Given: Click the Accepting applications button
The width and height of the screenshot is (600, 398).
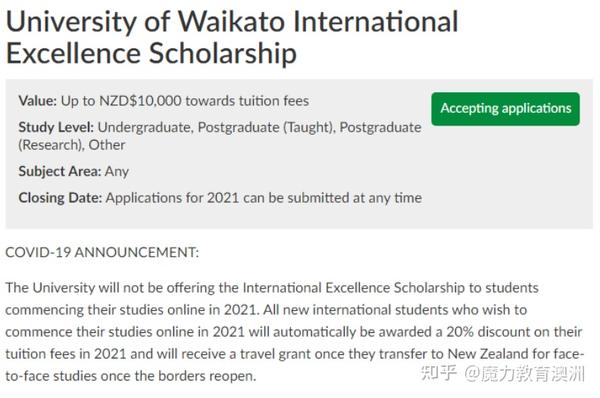Looking at the screenshot, I should tap(505, 109).
